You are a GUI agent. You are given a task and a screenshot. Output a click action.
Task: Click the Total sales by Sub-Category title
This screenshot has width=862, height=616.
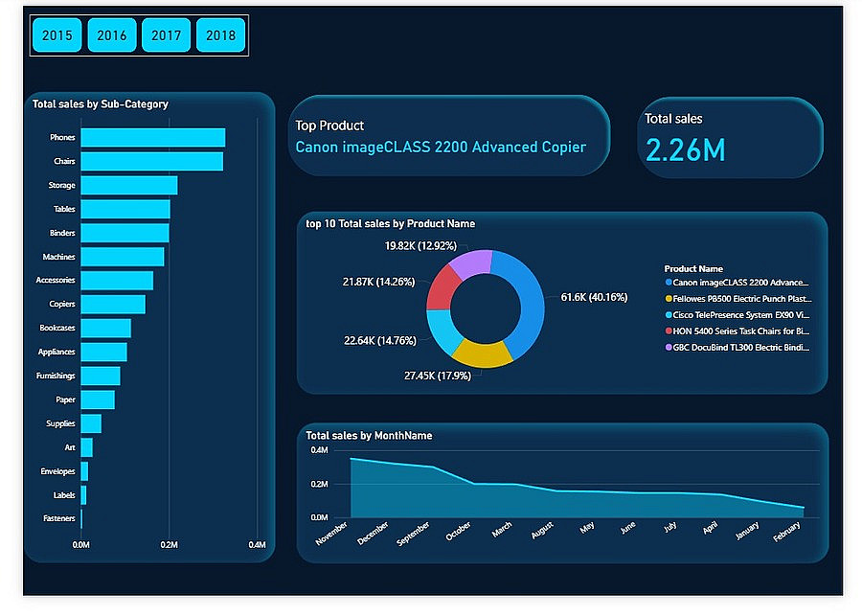[x=100, y=104]
